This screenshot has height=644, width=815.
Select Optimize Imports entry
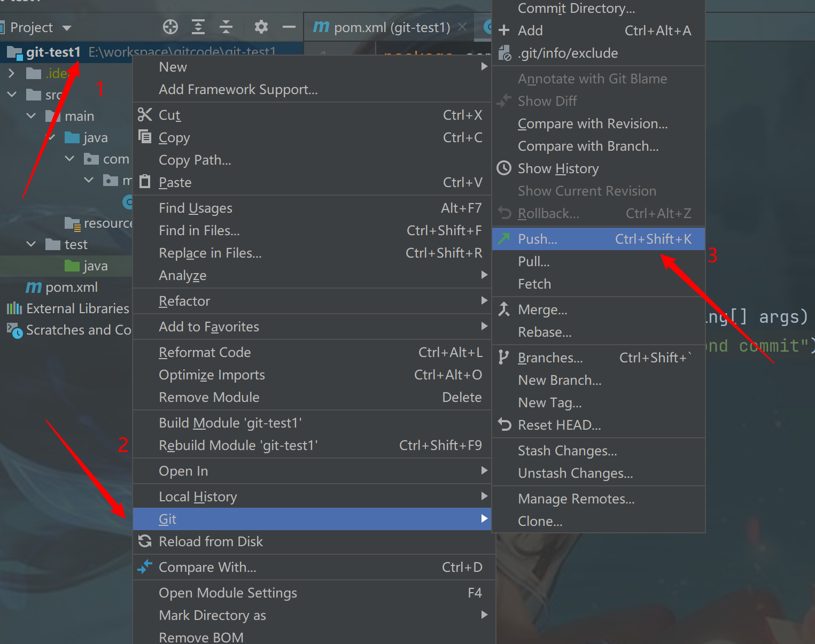point(312,375)
